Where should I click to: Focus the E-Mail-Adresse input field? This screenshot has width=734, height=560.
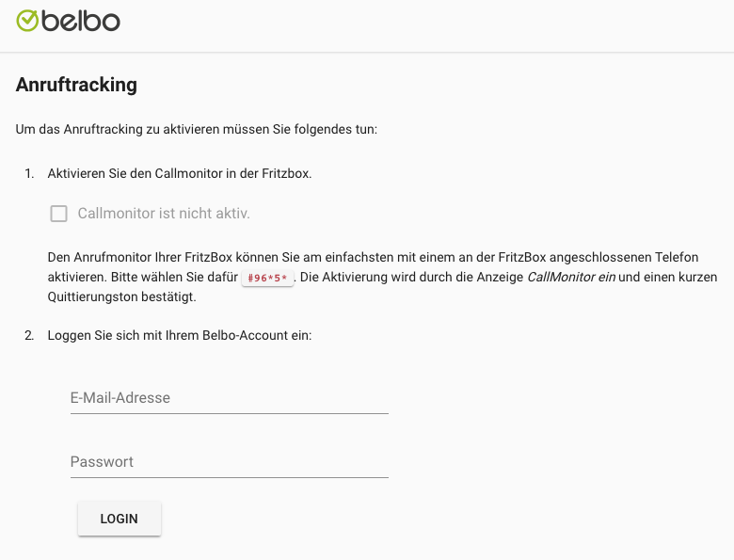pos(230,398)
